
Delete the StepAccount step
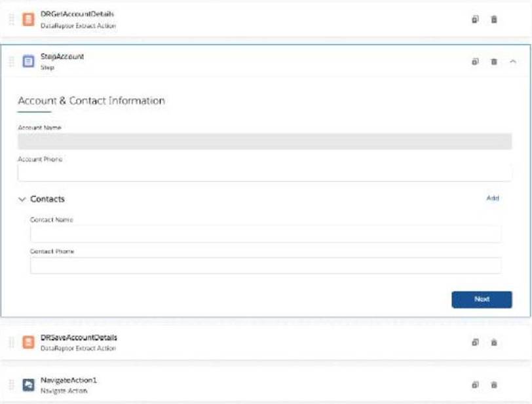pyautogui.click(x=494, y=62)
